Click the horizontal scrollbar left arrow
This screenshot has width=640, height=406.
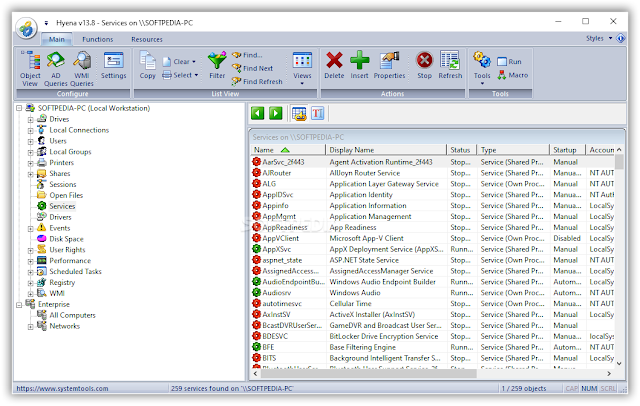click(x=256, y=373)
